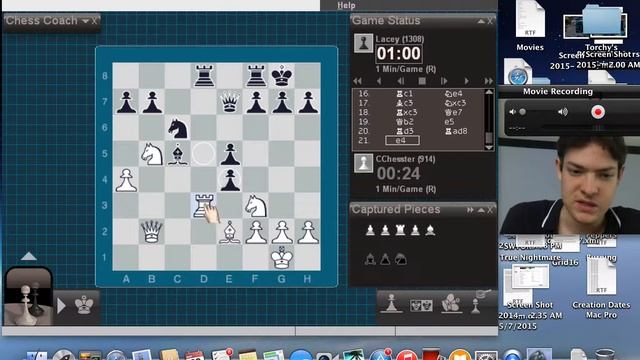640x360 pixels.
Task: Click the high volume speaker icon
Action: (x=563, y=112)
